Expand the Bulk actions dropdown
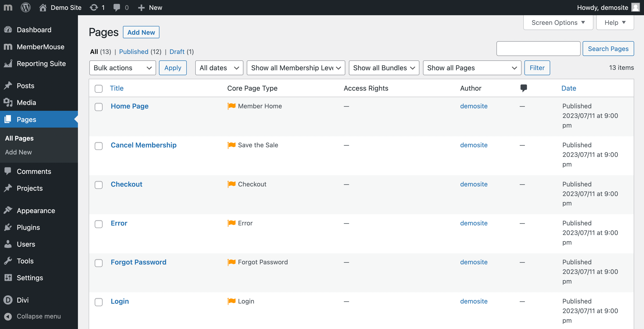Screen dimensions: 644x329 (122, 68)
